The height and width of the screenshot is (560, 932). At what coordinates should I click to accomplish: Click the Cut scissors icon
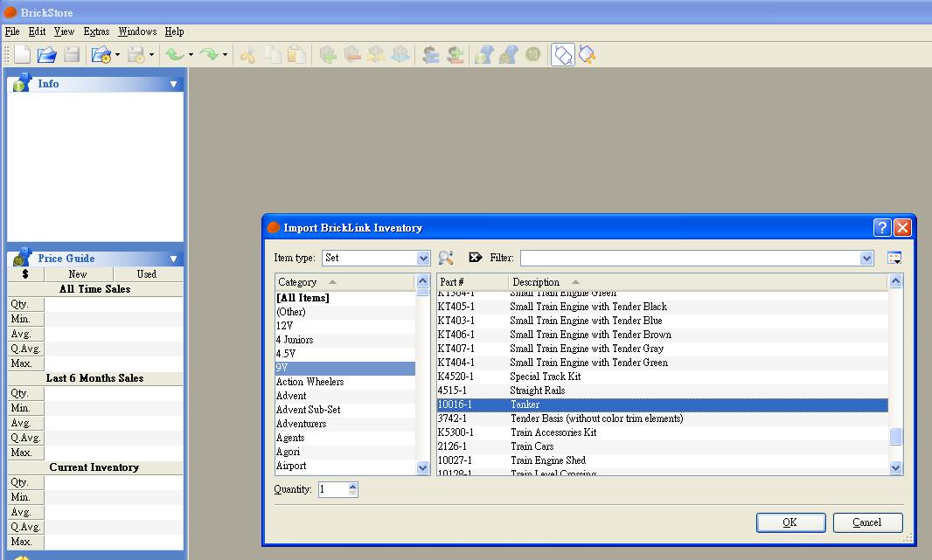click(247, 55)
